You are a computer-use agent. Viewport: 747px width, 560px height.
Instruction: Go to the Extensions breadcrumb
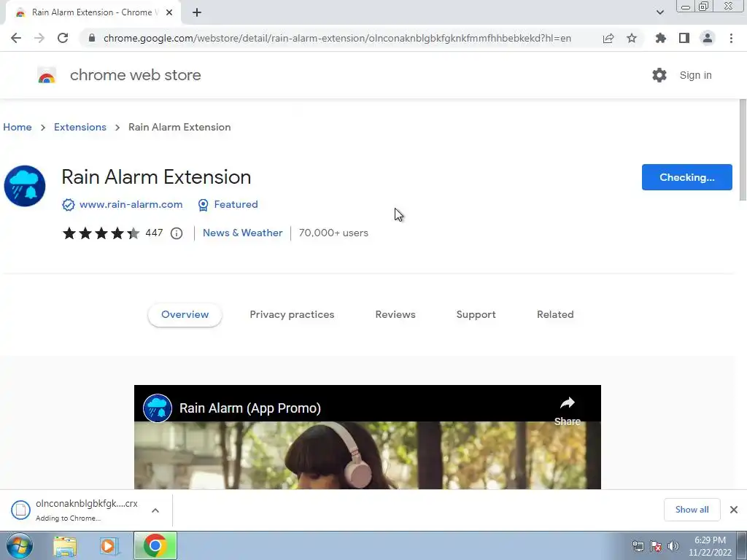tap(80, 127)
